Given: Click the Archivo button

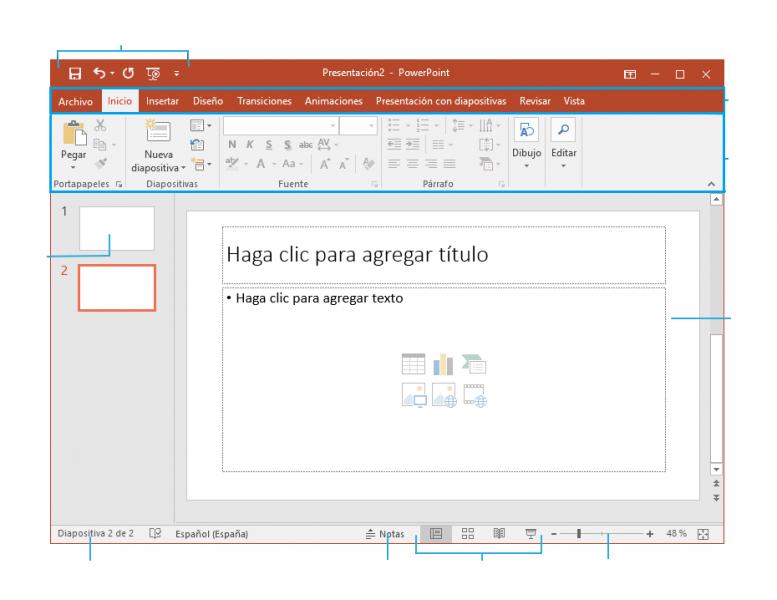Looking at the screenshot, I should (75, 101).
